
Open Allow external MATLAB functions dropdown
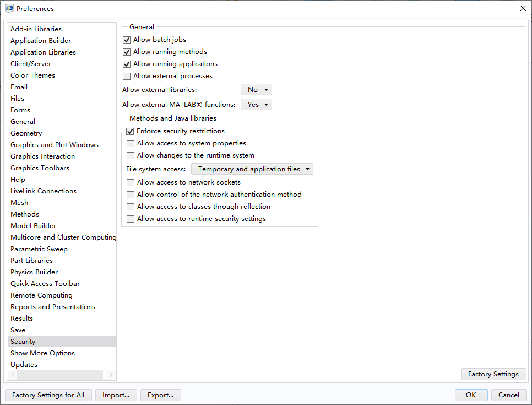256,105
